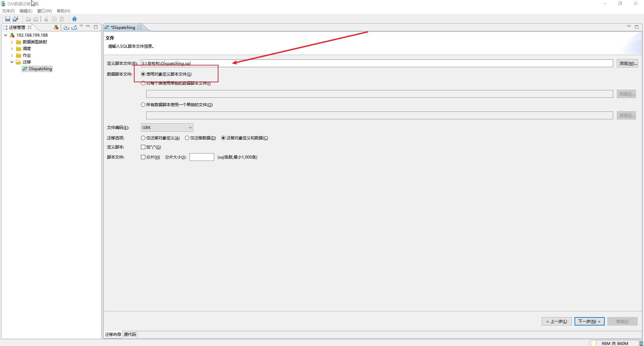Click the Save All toolbar icon
The height and width of the screenshot is (346, 644).
(x=15, y=19)
